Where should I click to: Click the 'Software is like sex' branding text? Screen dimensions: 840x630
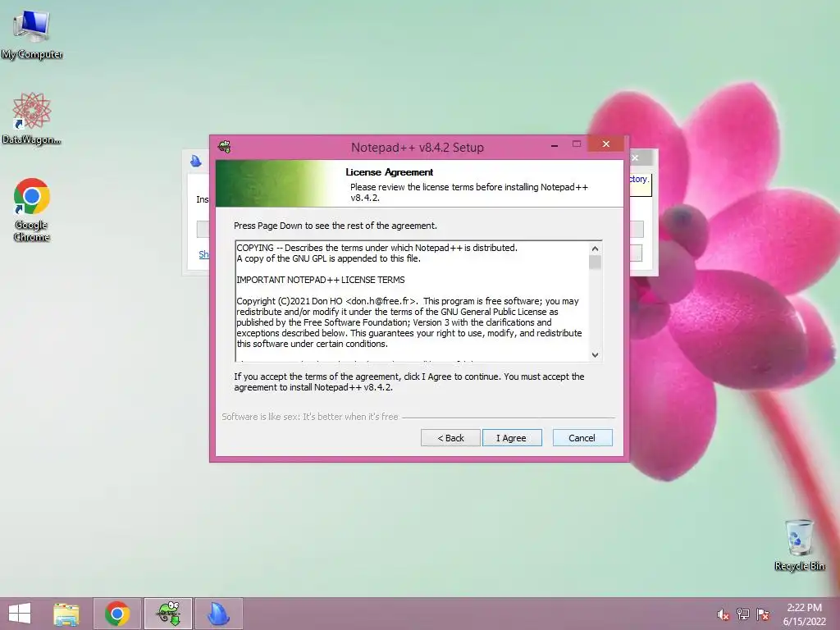point(310,416)
